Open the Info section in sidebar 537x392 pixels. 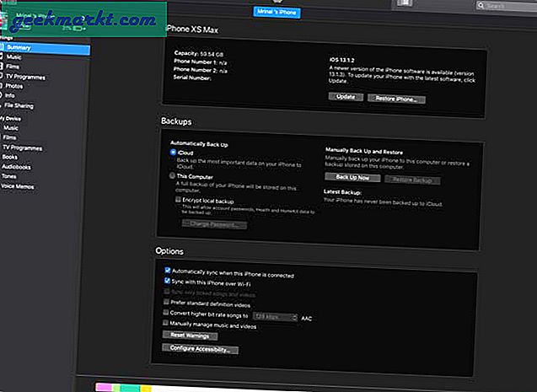point(10,95)
